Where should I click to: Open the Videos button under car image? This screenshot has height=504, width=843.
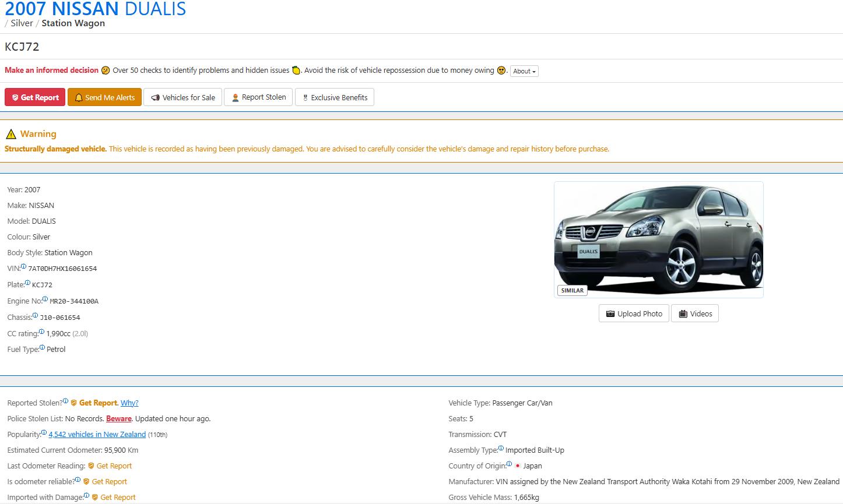695,313
